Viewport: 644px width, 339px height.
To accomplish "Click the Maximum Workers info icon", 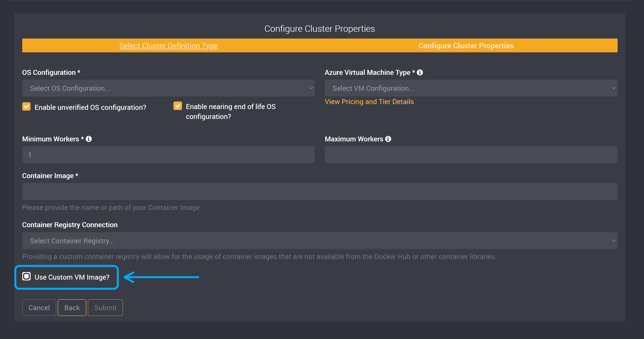I will [388, 139].
